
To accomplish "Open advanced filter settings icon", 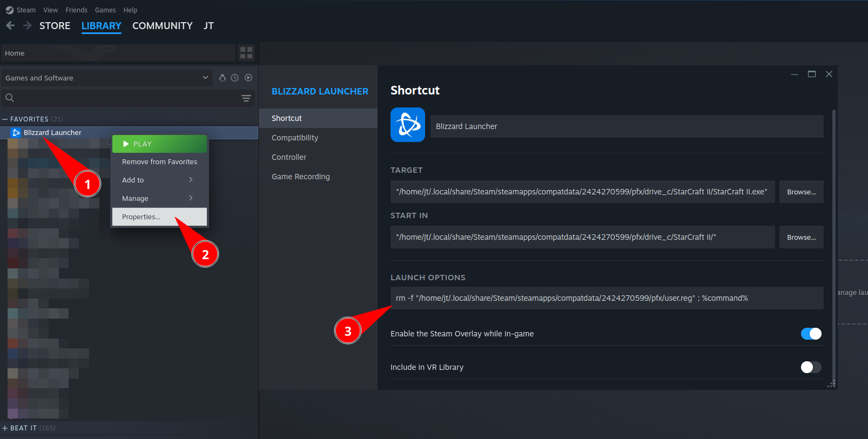I will point(246,98).
